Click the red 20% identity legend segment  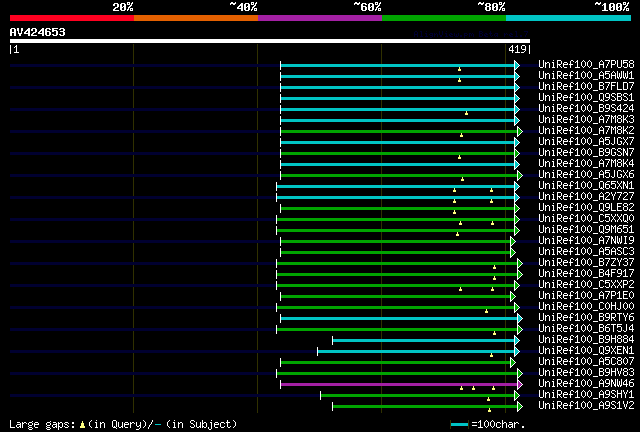pyautogui.click(x=72, y=18)
